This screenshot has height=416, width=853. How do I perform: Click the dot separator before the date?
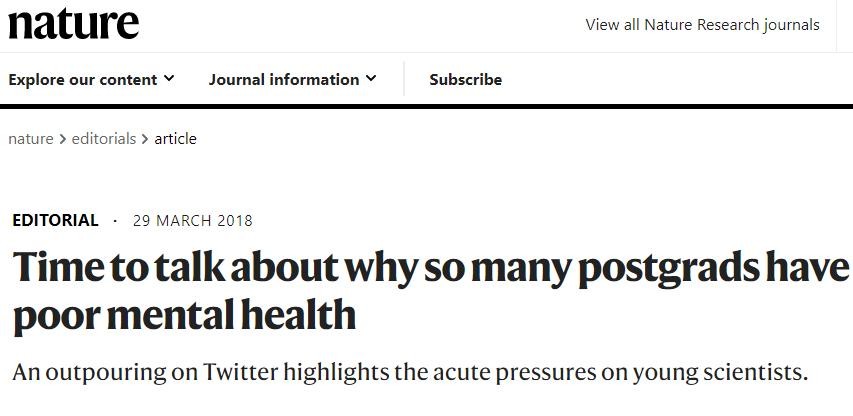(x=115, y=221)
